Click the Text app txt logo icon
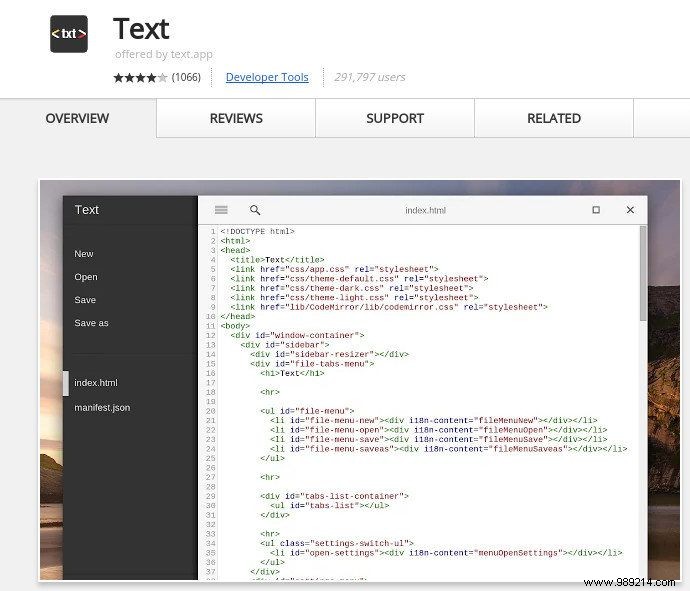 (68, 34)
